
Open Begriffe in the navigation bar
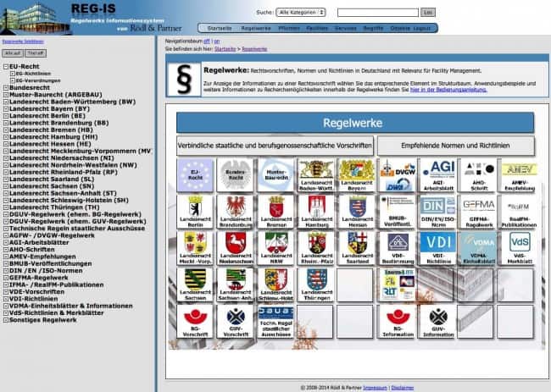click(373, 28)
